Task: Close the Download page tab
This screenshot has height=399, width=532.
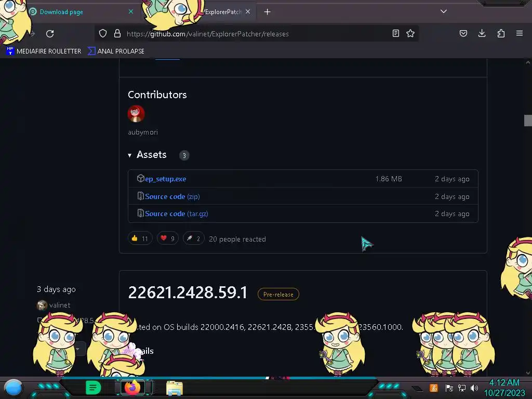Action: tap(131, 11)
